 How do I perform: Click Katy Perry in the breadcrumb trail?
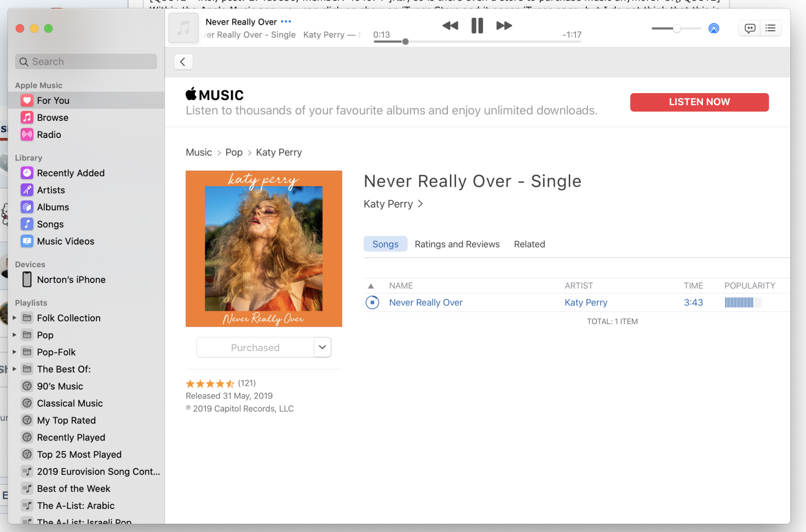(279, 153)
